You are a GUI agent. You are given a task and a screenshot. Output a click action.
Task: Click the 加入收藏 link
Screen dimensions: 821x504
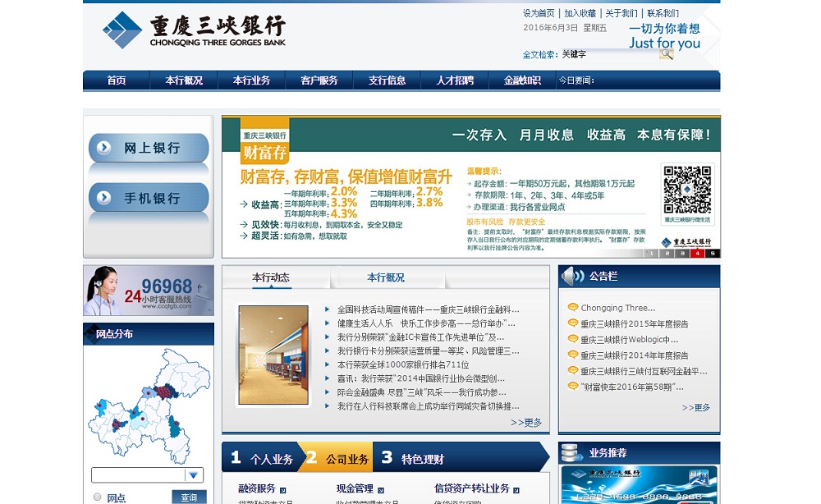[x=580, y=13]
